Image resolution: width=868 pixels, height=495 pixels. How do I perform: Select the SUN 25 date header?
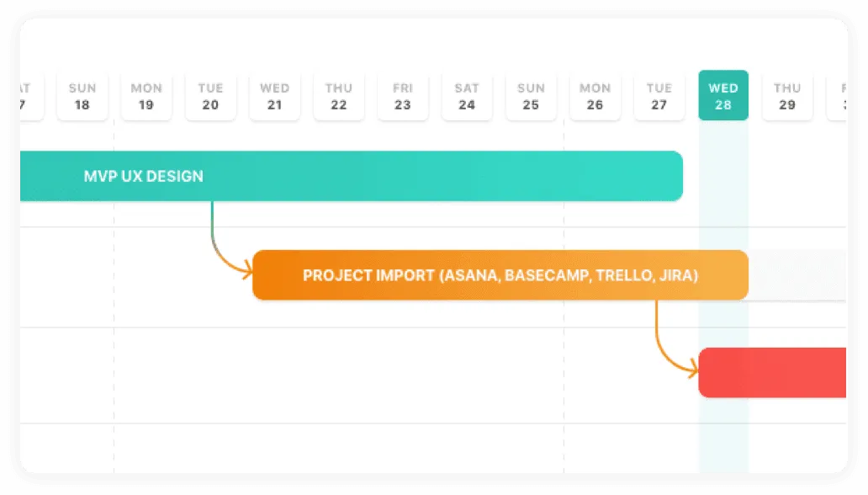pos(531,94)
